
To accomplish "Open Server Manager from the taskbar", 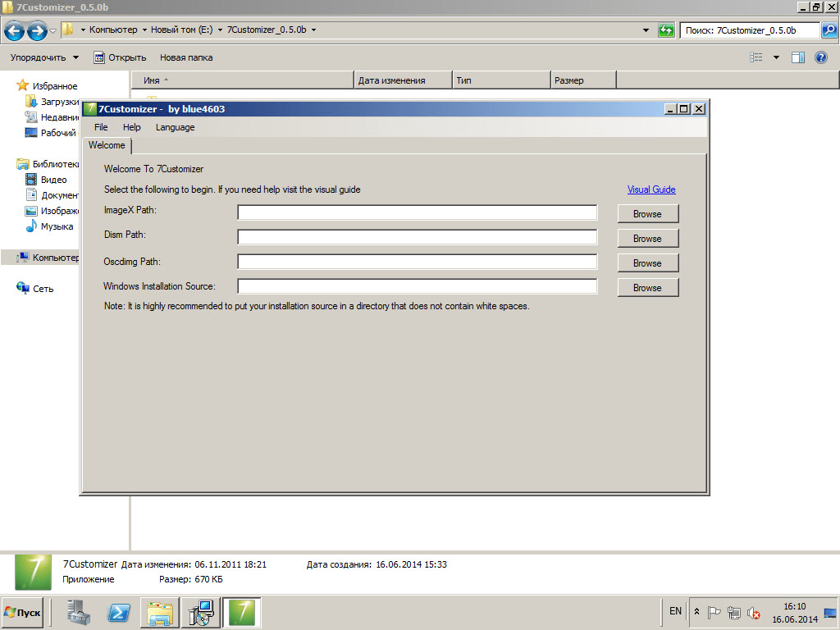I will click(x=79, y=612).
